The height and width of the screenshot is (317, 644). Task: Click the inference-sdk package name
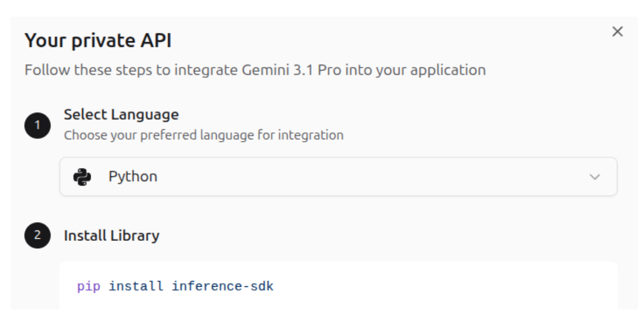tap(222, 286)
